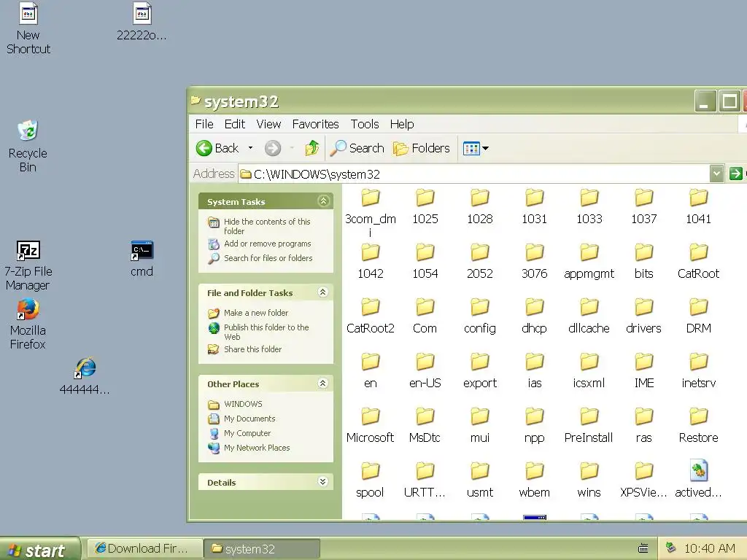Select the export folder

(x=480, y=371)
